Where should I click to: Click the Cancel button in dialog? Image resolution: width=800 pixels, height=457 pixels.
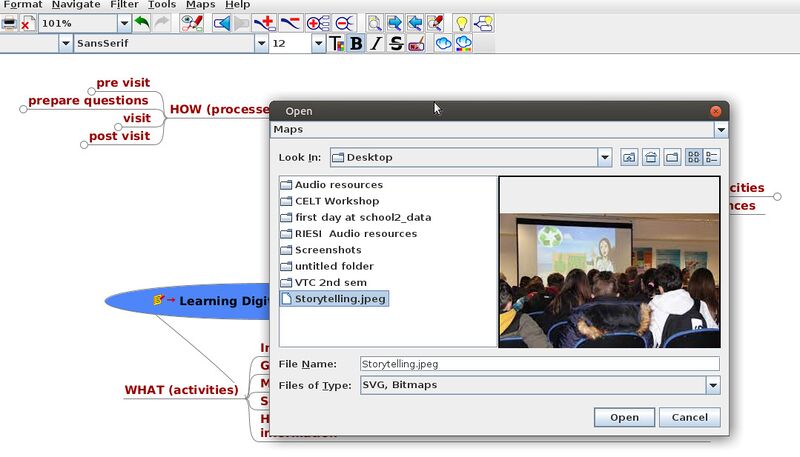click(689, 418)
